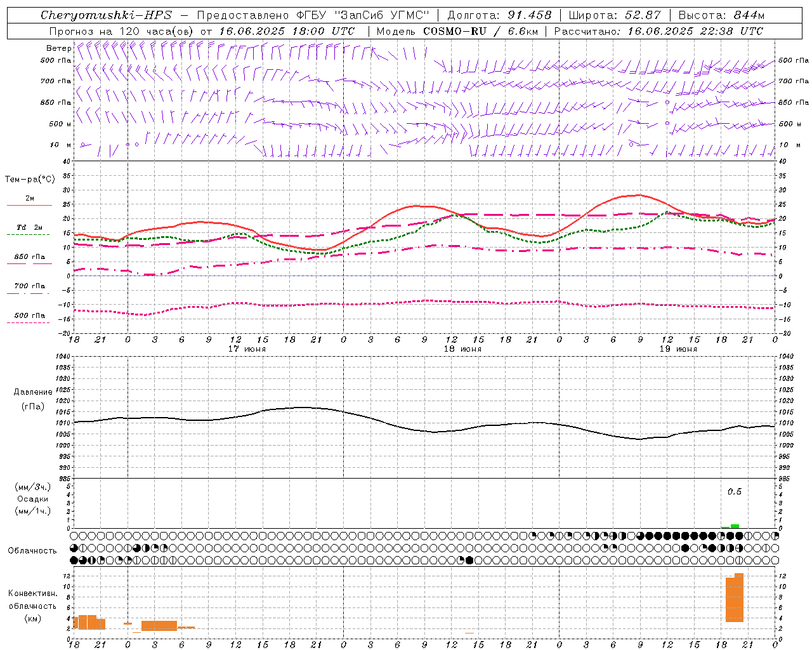Screen dimensions: 812x650
Task: Click the 985 pressure tick on right axis
Action: (x=785, y=479)
